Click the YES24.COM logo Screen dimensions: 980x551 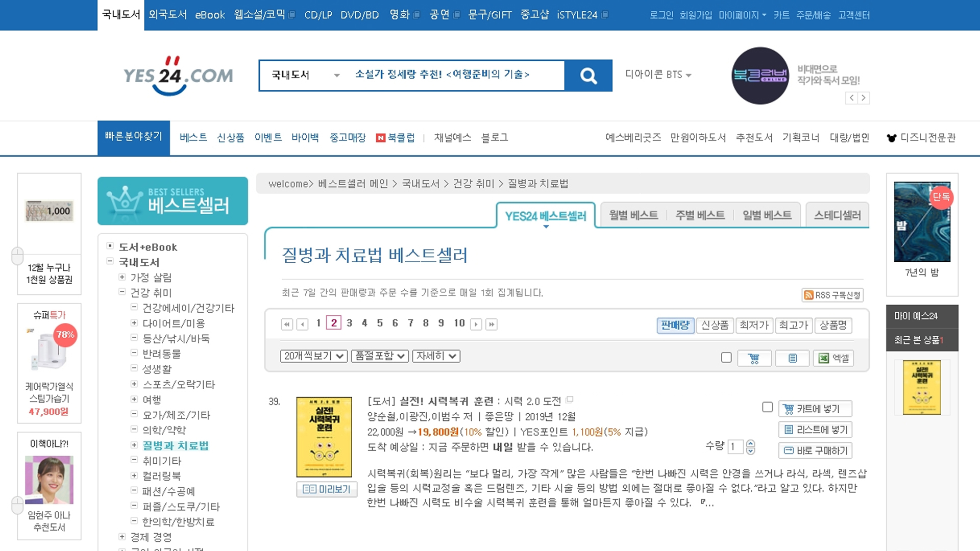click(x=178, y=76)
